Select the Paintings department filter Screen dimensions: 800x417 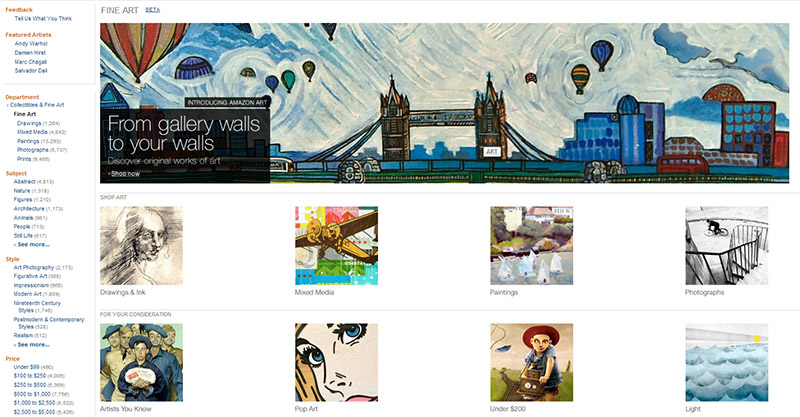coord(28,141)
